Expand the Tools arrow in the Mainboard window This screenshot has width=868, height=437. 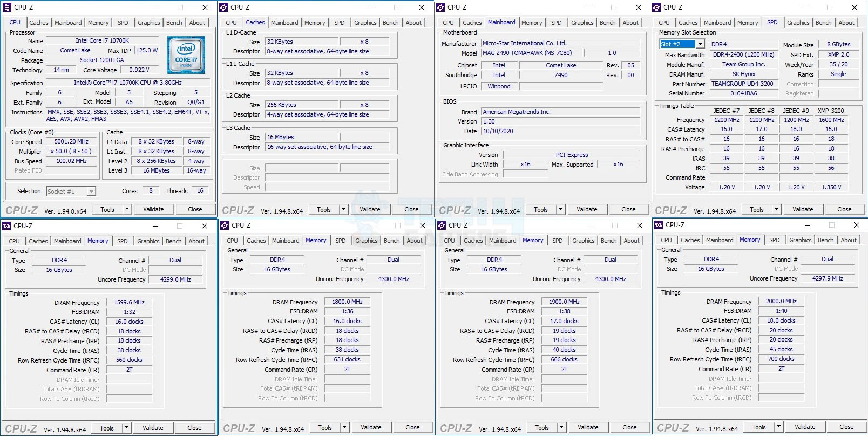[x=560, y=209]
